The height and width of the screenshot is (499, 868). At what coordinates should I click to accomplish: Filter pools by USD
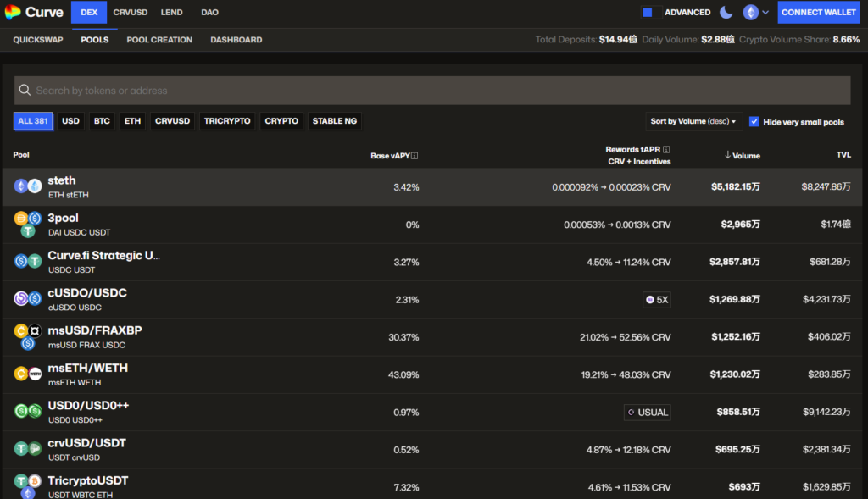coord(70,121)
